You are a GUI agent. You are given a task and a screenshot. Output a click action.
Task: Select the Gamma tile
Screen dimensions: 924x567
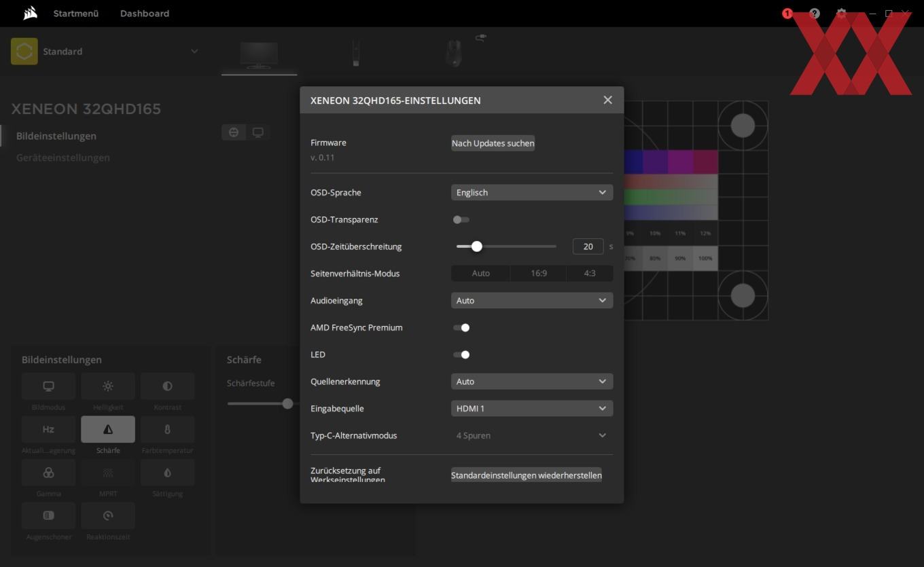click(x=48, y=473)
